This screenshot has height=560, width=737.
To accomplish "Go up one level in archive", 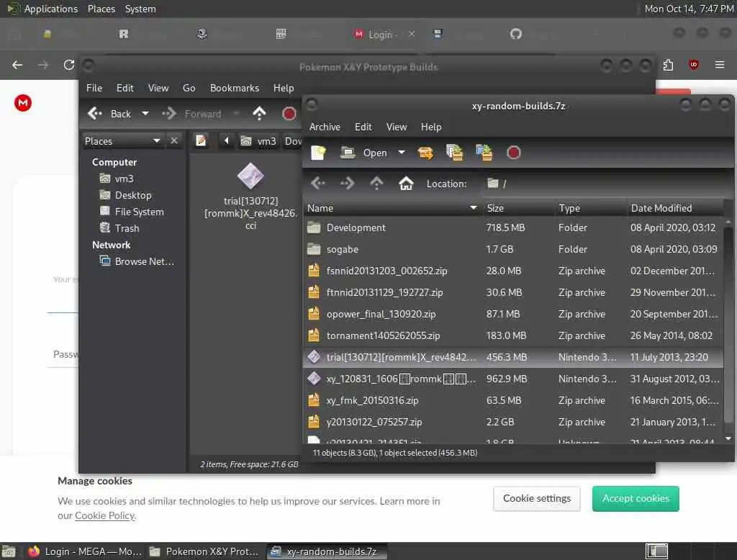I will [376, 184].
